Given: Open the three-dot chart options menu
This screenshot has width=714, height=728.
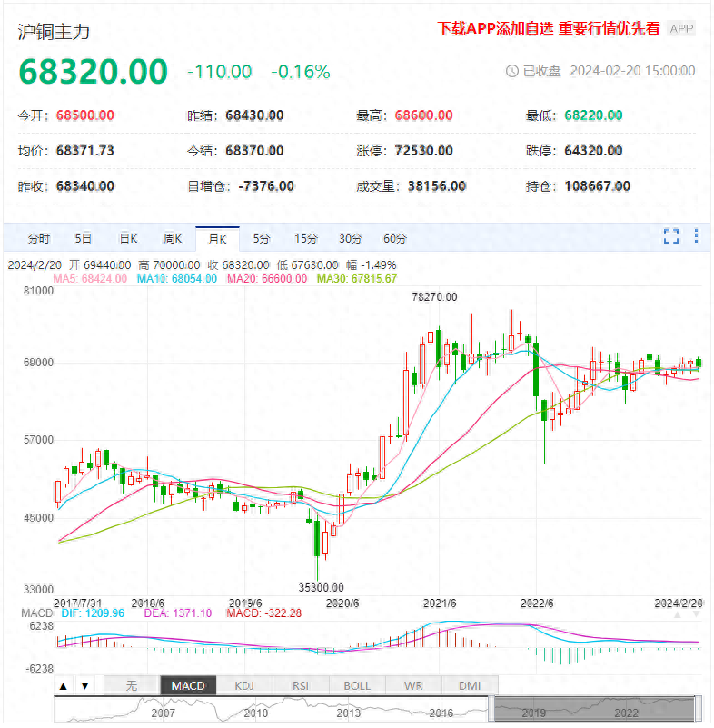Looking at the screenshot, I should (x=697, y=237).
